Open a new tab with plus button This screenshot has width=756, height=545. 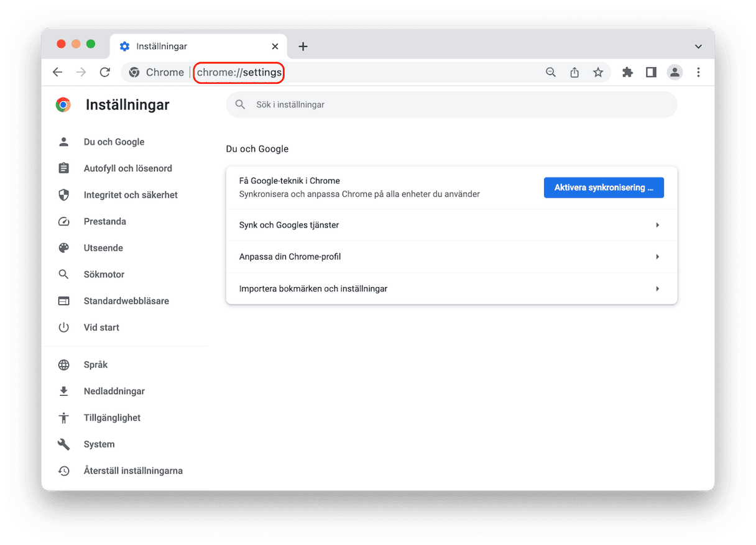(x=303, y=47)
